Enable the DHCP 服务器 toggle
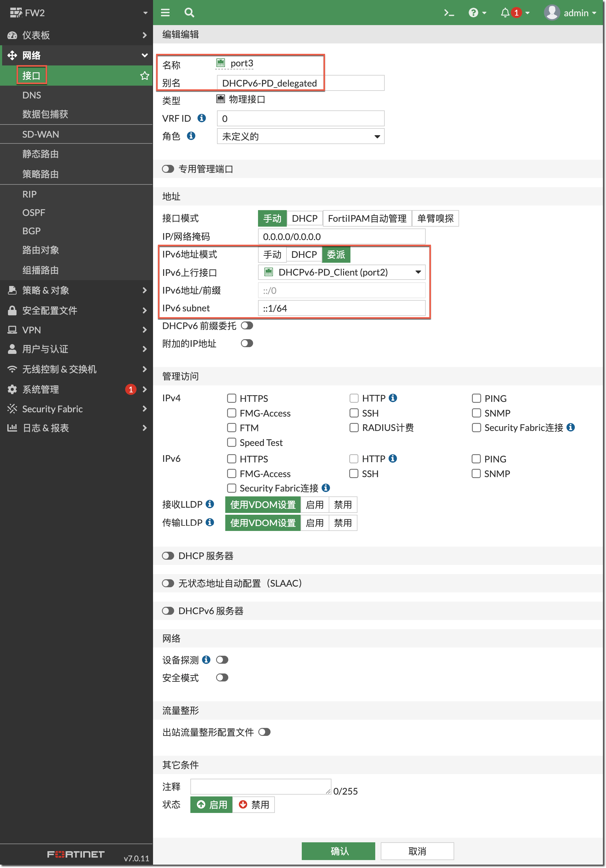The width and height of the screenshot is (606, 868). click(x=168, y=556)
